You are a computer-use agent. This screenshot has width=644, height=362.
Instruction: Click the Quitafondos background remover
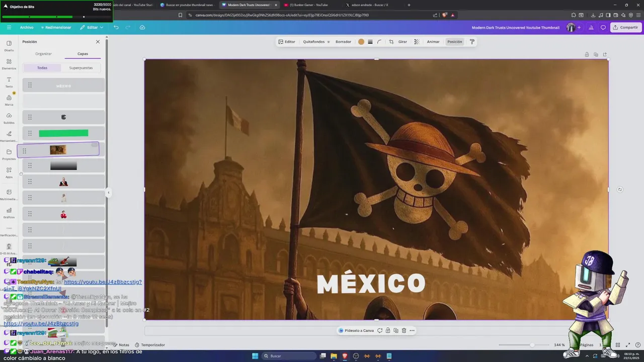(x=316, y=42)
